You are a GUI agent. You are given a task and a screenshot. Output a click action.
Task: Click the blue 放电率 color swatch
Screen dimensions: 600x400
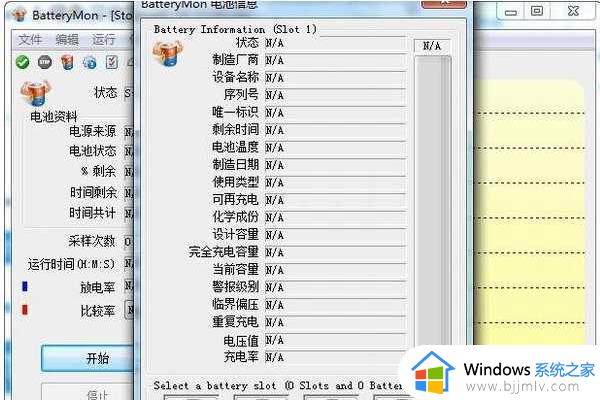pos(25,286)
